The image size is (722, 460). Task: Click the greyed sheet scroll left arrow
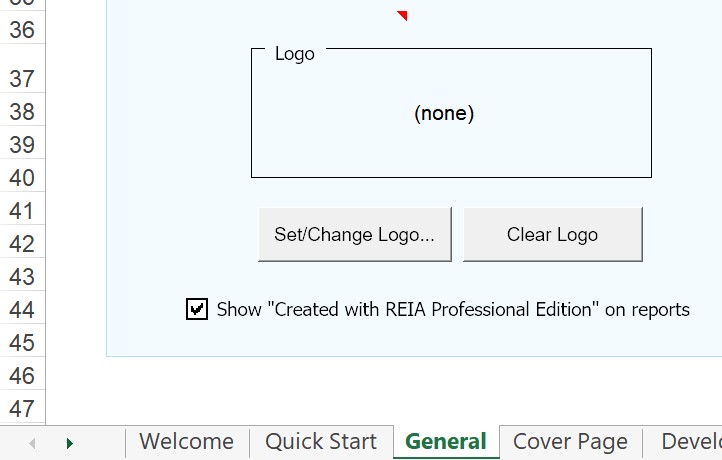32,443
